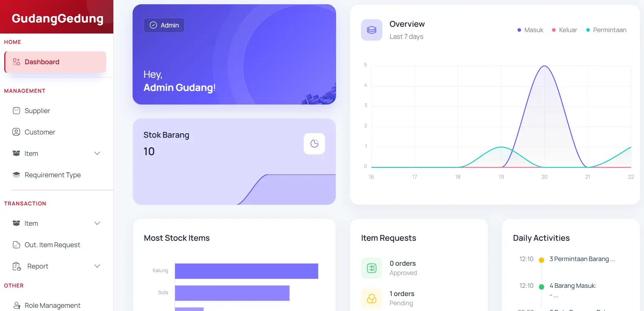Screen dimensions: 644x311
Task: Open the Dashboard menu item
Action: pos(55,62)
